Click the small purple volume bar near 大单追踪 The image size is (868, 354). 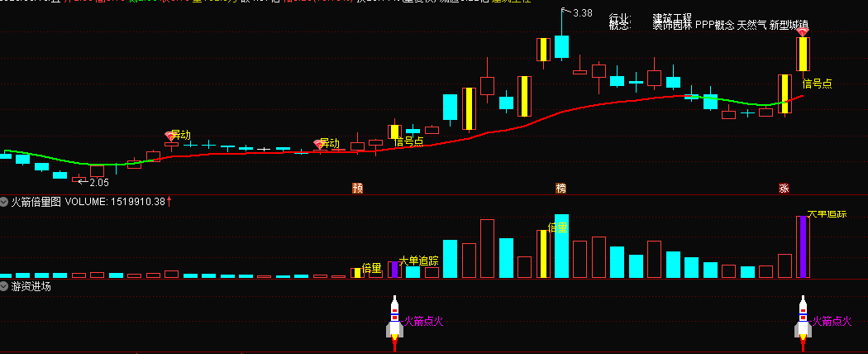click(394, 270)
